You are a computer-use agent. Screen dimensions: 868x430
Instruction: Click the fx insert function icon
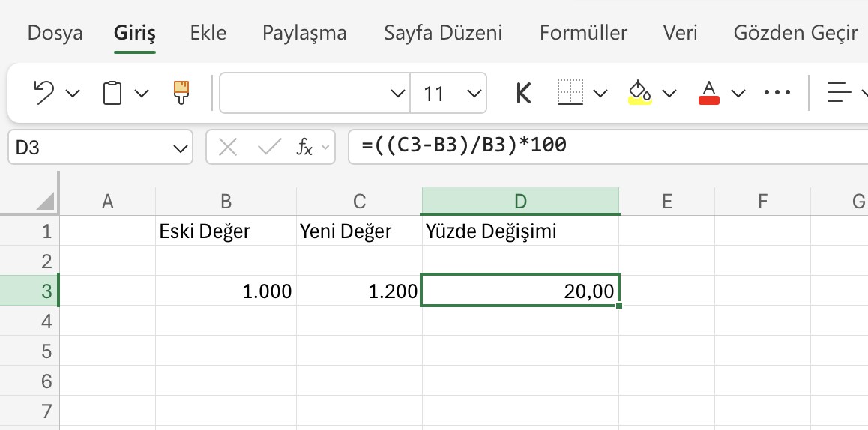click(x=305, y=148)
